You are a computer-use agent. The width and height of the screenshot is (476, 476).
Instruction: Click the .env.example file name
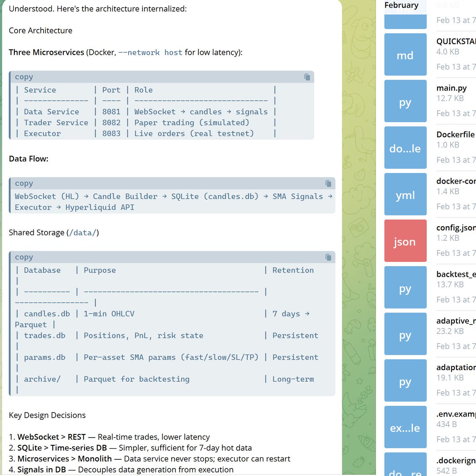coord(456,414)
